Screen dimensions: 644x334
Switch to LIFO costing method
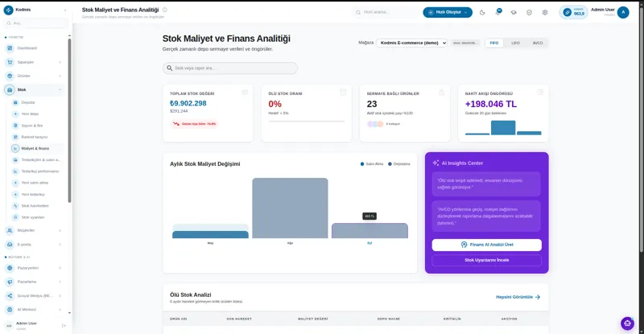(x=515, y=43)
